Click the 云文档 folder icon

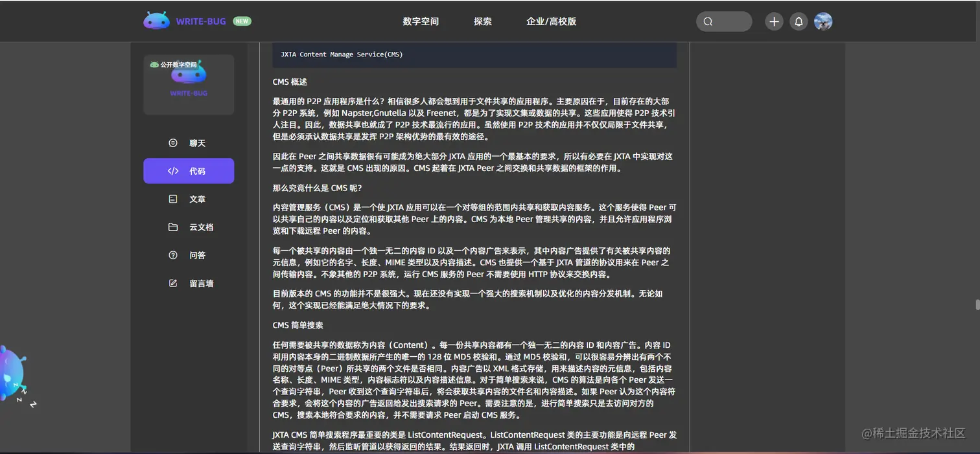click(x=172, y=227)
